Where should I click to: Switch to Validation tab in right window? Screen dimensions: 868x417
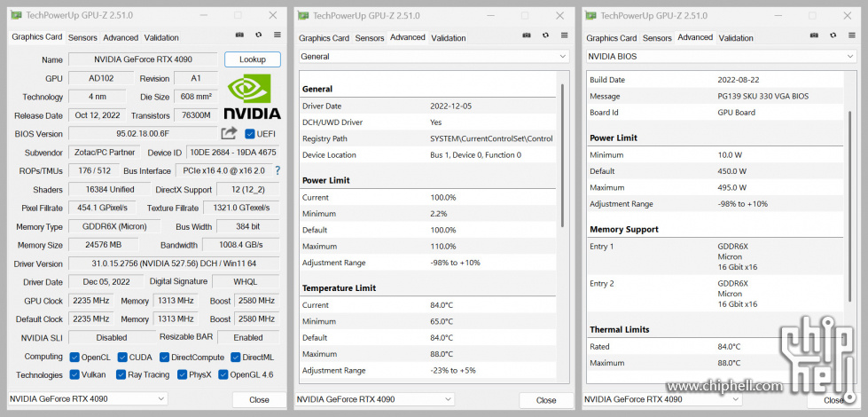click(x=736, y=38)
